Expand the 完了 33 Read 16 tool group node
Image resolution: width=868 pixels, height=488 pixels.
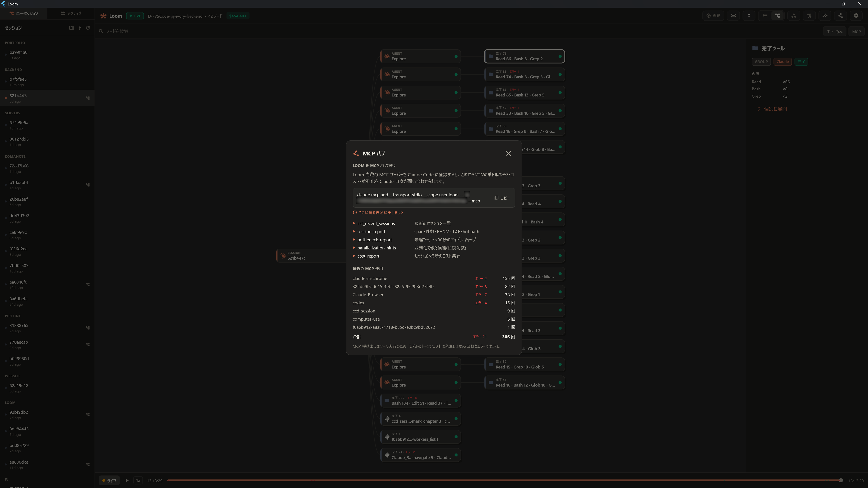click(524, 129)
